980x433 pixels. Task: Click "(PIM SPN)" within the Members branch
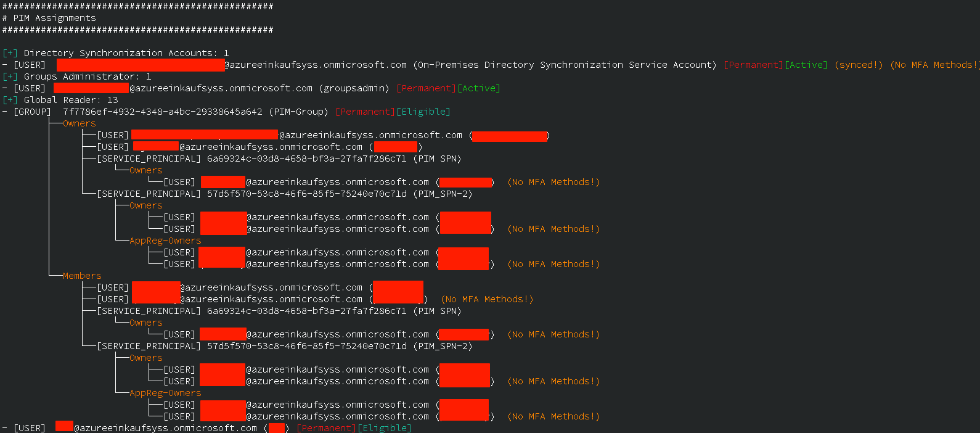437,311
